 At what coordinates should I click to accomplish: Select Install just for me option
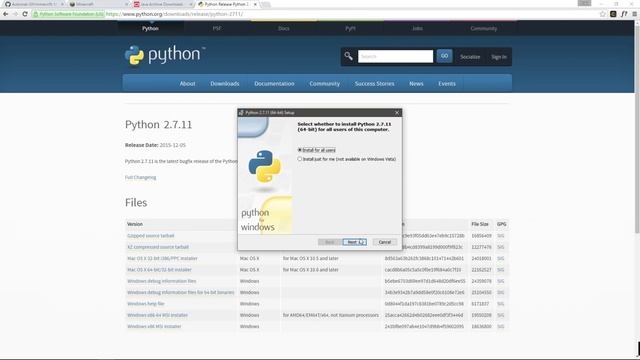[347, 159]
